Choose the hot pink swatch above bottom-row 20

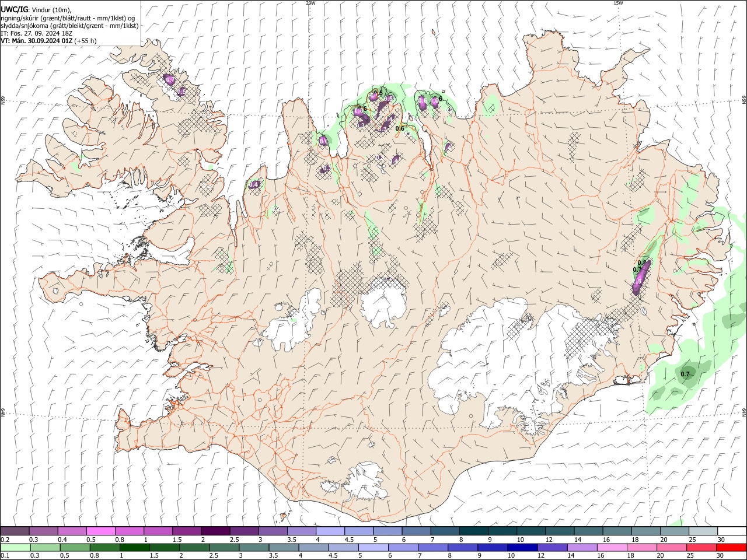[672, 548]
